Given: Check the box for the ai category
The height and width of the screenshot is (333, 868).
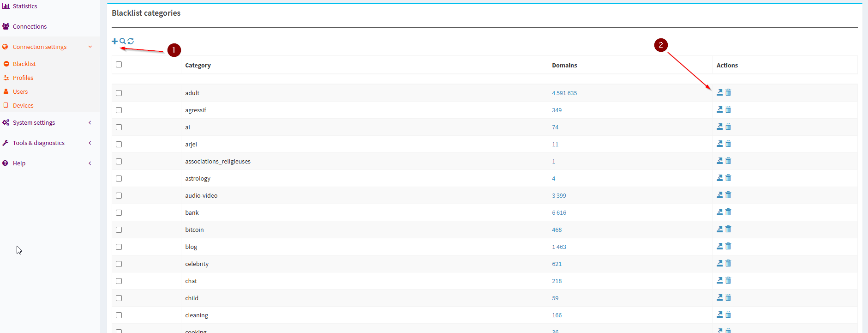Looking at the screenshot, I should [119, 127].
